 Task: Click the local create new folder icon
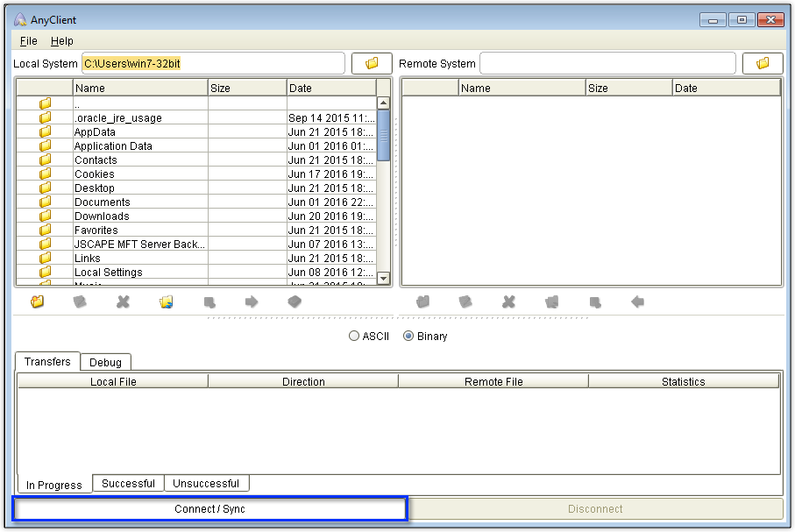click(x=37, y=301)
